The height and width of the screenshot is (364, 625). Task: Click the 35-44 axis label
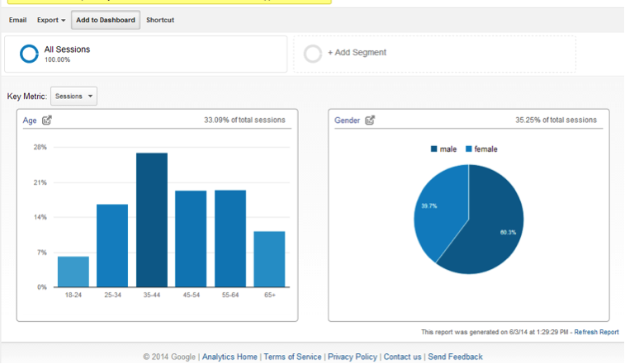click(x=152, y=295)
